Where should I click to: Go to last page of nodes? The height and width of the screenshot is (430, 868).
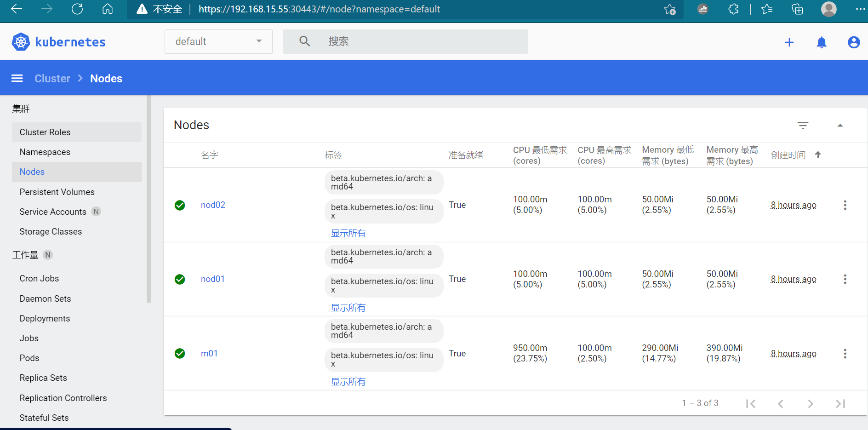pos(840,403)
